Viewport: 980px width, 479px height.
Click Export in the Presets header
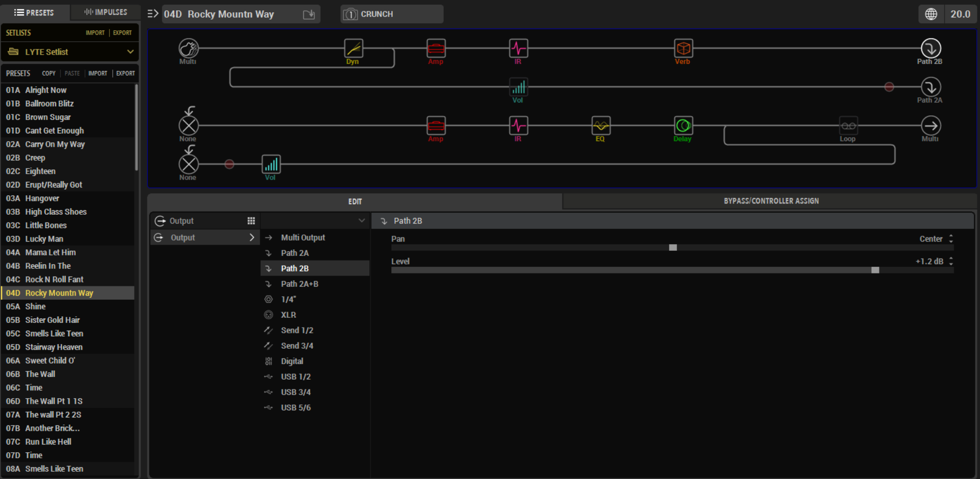coord(125,73)
